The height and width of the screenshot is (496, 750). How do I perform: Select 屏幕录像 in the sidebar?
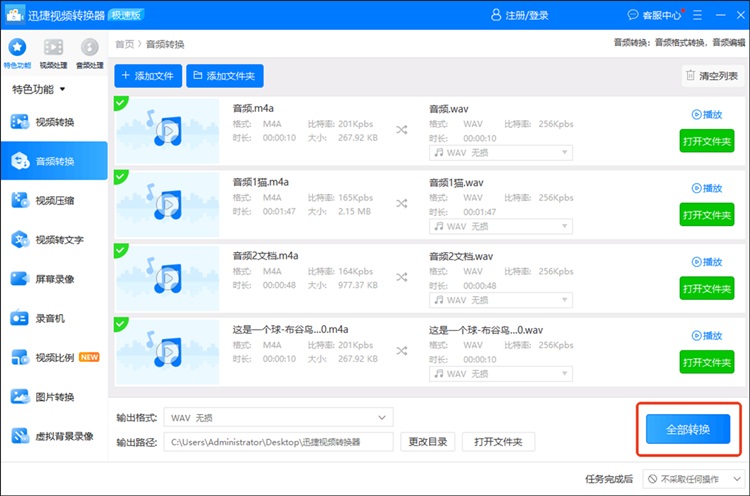click(54, 279)
